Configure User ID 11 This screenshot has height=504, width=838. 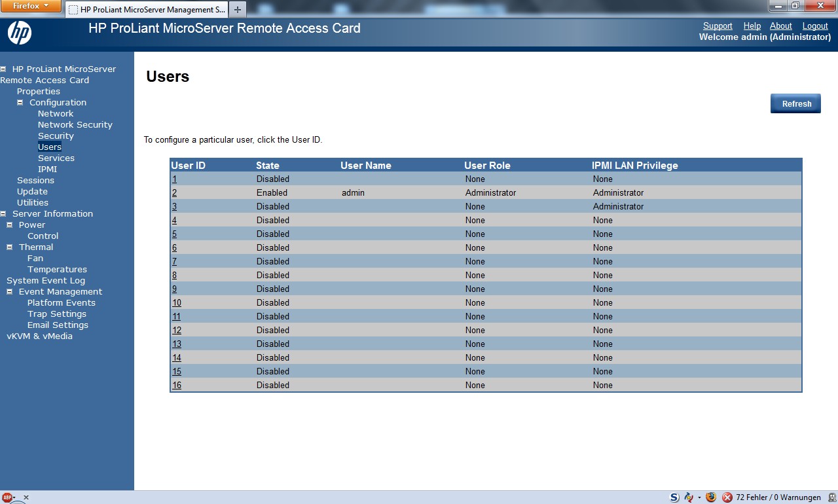coord(177,316)
